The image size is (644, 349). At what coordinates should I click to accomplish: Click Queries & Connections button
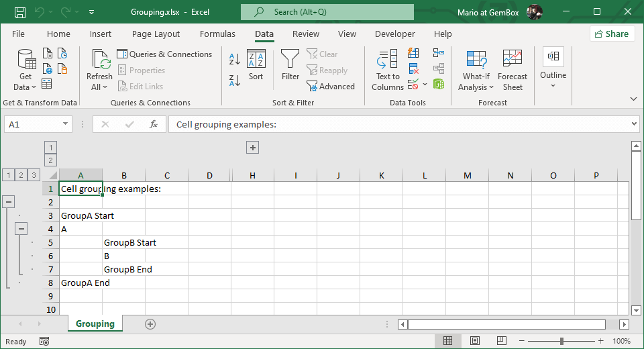tap(164, 54)
